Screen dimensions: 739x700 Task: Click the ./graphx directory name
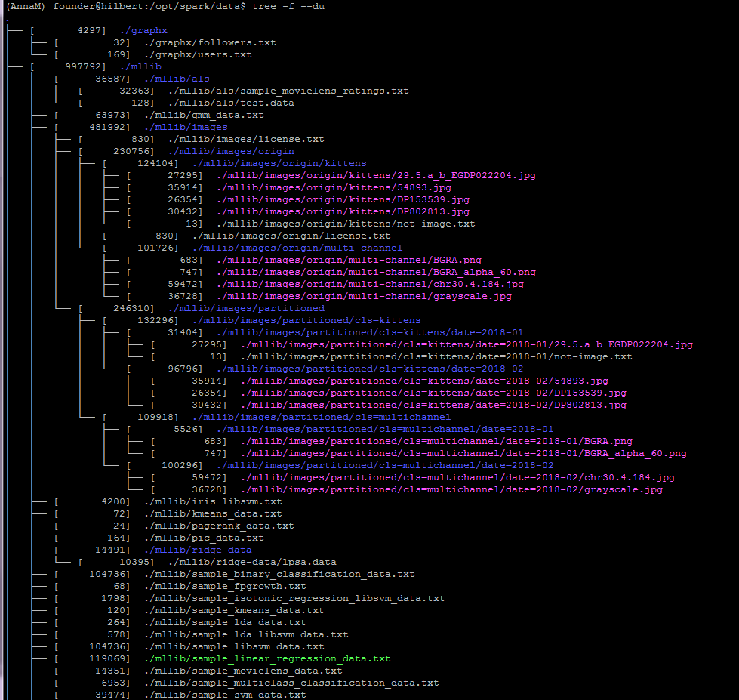pyautogui.click(x=143, y=31)
